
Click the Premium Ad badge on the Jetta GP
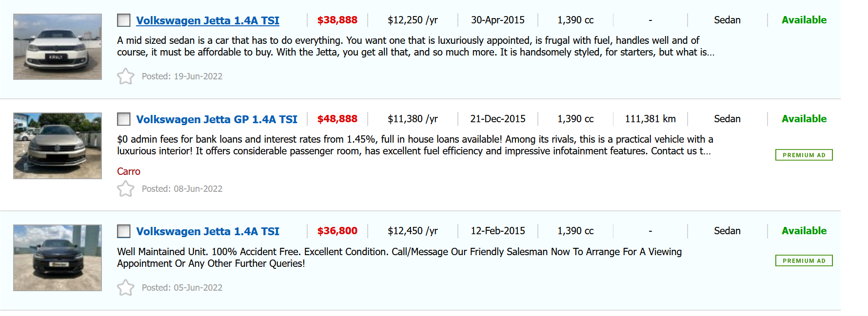[x=804, y=155]
